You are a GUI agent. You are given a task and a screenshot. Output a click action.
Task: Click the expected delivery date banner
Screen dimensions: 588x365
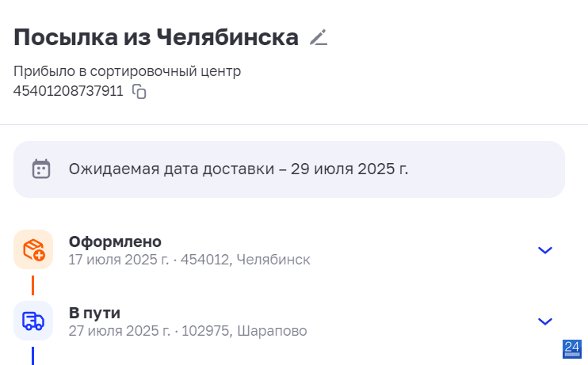click(x=289, y=169)
